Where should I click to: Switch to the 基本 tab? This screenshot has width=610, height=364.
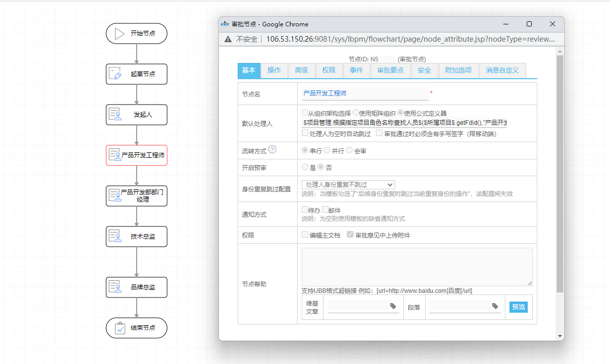pos(249,71)
